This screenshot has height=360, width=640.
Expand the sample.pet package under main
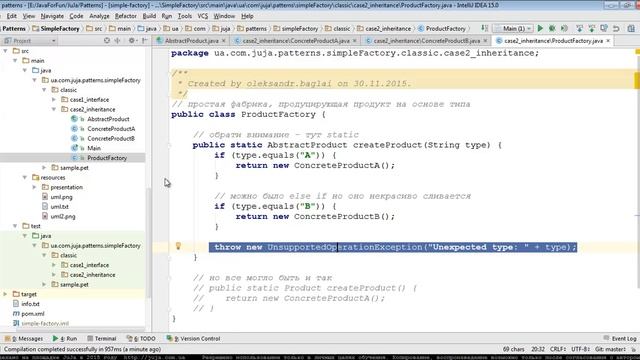click(44, 167)
